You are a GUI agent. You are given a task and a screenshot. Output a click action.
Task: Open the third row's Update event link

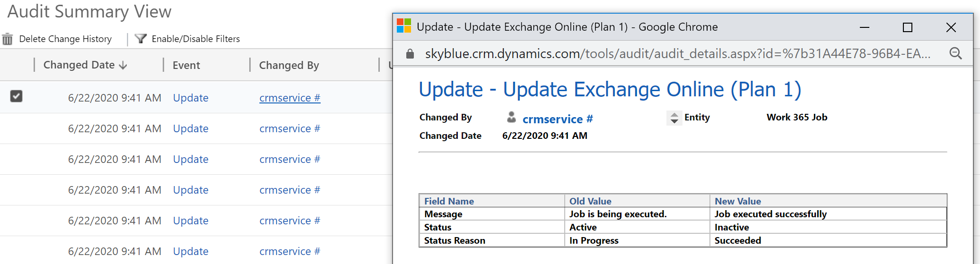[191, 159]
